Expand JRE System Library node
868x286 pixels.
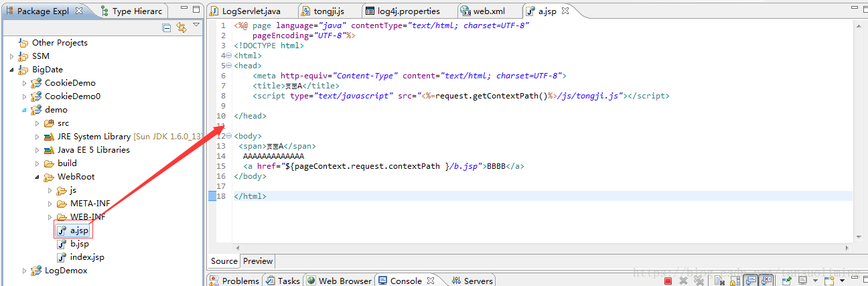click(38, 137)
